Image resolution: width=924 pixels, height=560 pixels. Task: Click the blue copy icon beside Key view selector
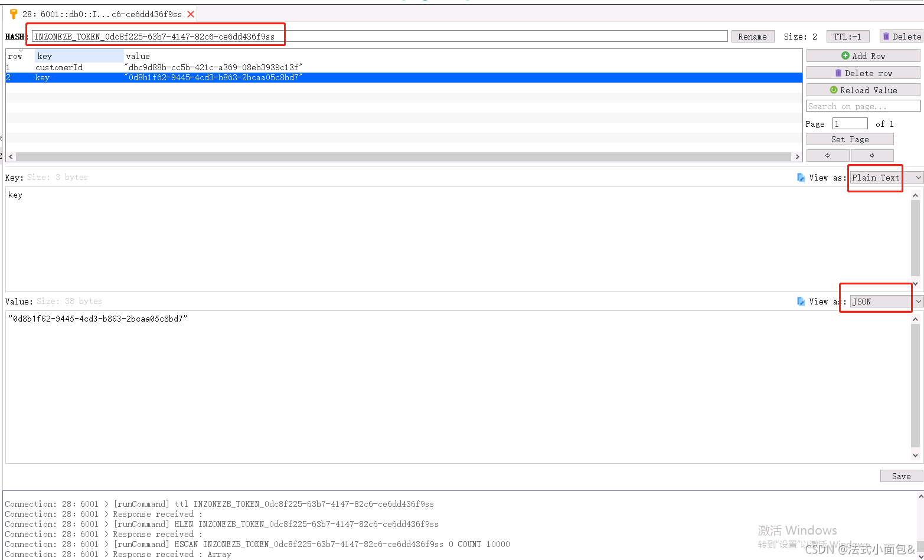pos(801,177)
